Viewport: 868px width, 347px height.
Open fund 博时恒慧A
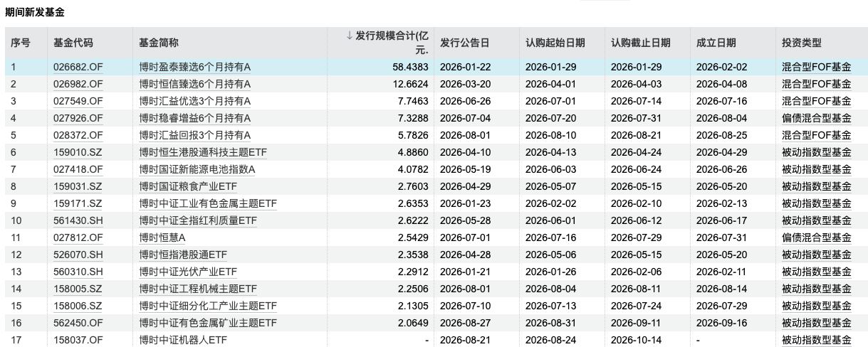[x=162, y=238]
